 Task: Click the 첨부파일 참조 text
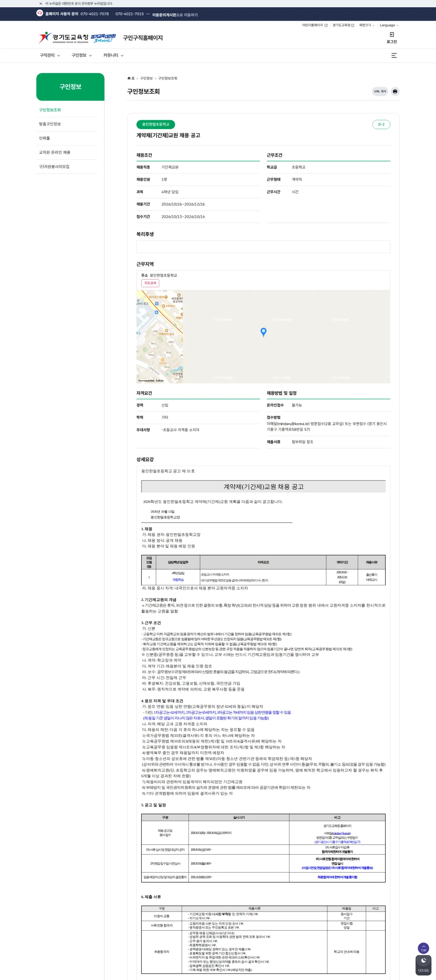pos(302,442)
